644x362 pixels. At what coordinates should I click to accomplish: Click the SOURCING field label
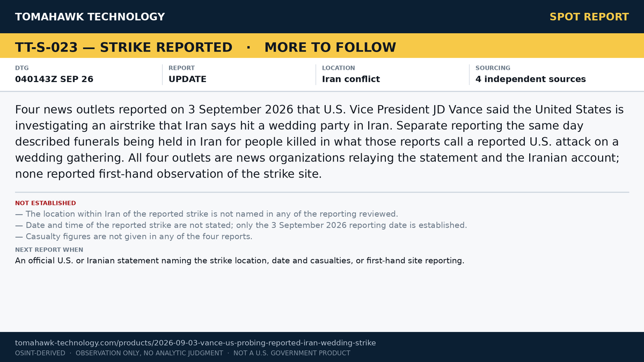pyautogui.click(x=493, y=68)
